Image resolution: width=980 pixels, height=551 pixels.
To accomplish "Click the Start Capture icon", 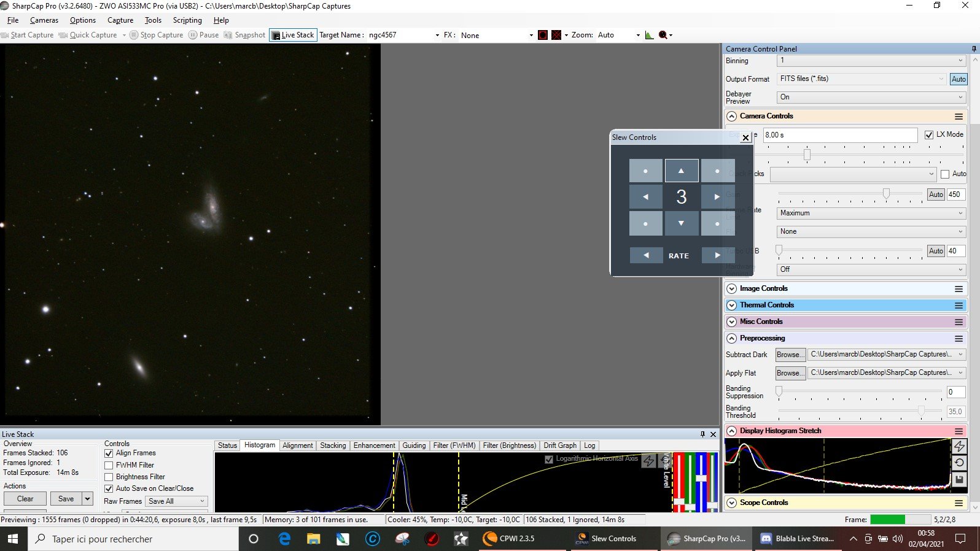I will (x=5, y=35).
